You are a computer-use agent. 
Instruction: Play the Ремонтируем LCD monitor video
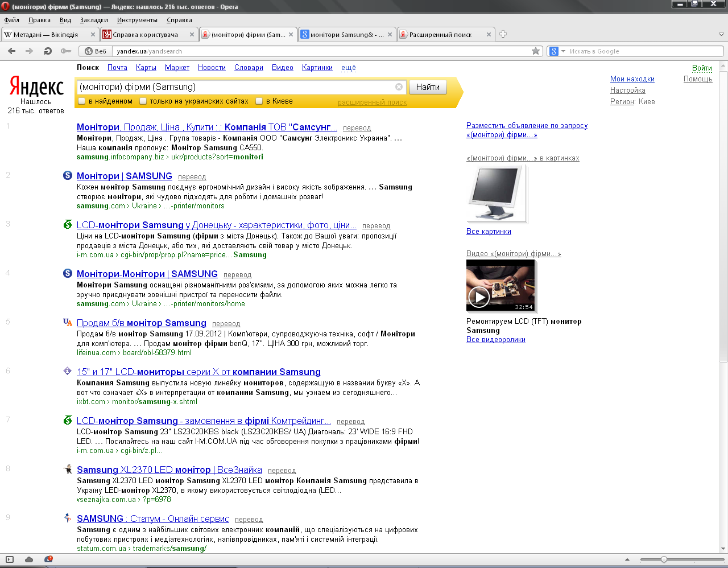(x=479, y=297)
